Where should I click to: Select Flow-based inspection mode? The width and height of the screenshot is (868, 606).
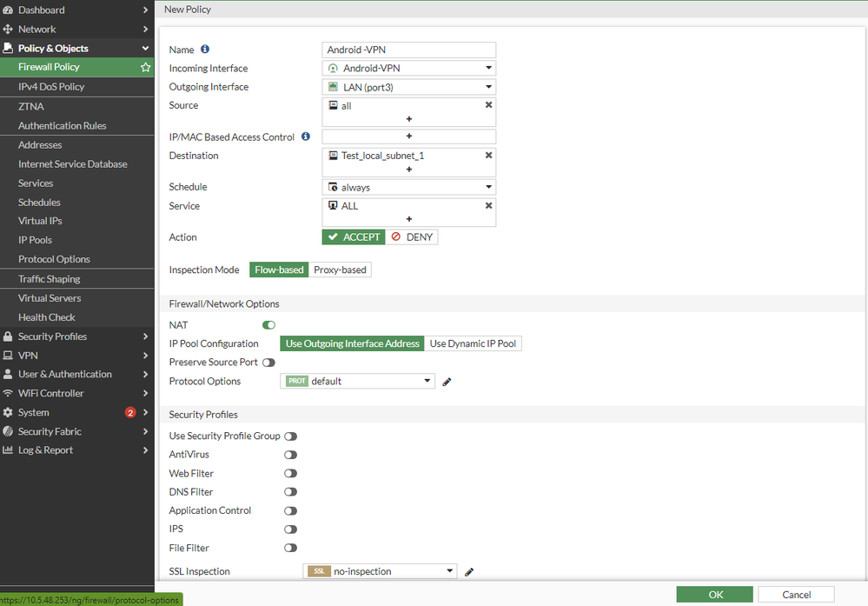(279, 270)
